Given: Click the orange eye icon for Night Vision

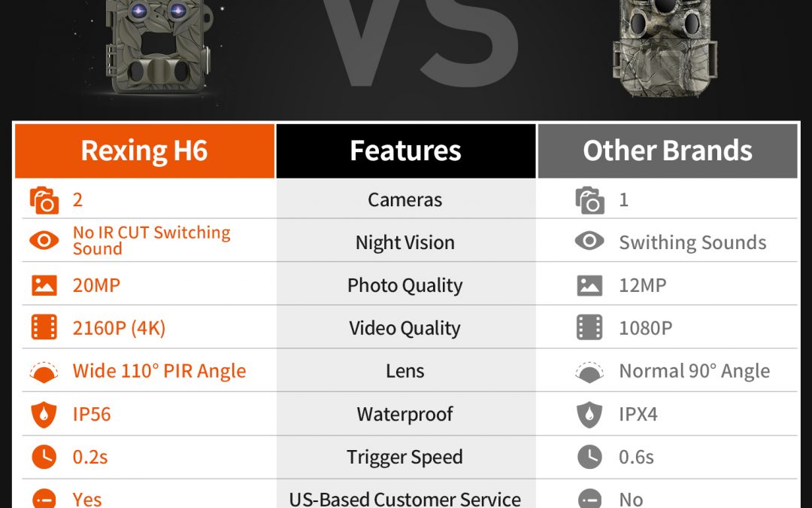Looking at the screenshot, I should (44, 241).
